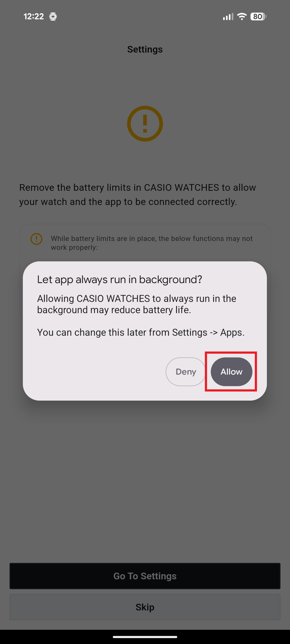The height and width of the screenshot is (644, 290).
Task: Tap the 'may reduce battery life' message
Action: pyautogui.click(x=137, y=304)
